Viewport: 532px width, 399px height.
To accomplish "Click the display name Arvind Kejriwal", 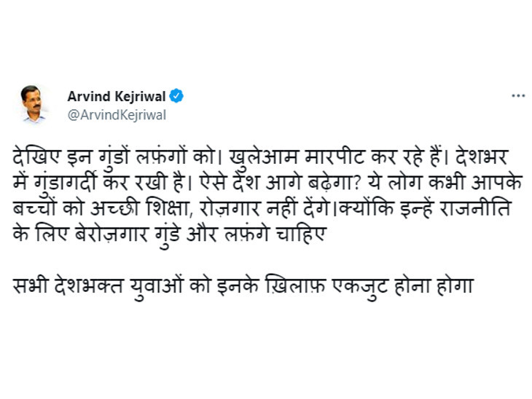I will pos(117,96).
